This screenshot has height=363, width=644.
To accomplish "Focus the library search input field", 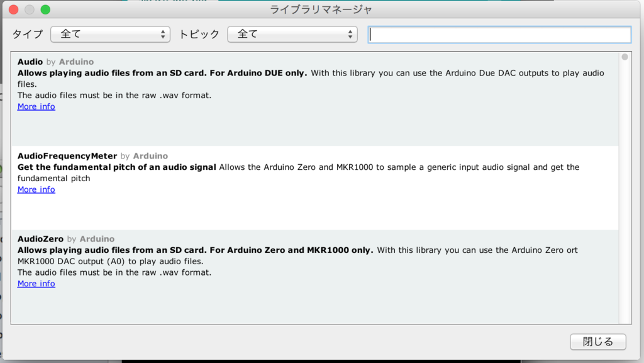I will (499, 35).
